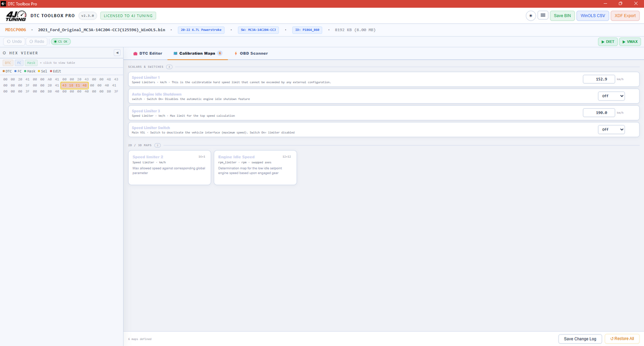Click the 6 maps defined status text
Screen dimensions: 644x346
click(x=139, y=339)
